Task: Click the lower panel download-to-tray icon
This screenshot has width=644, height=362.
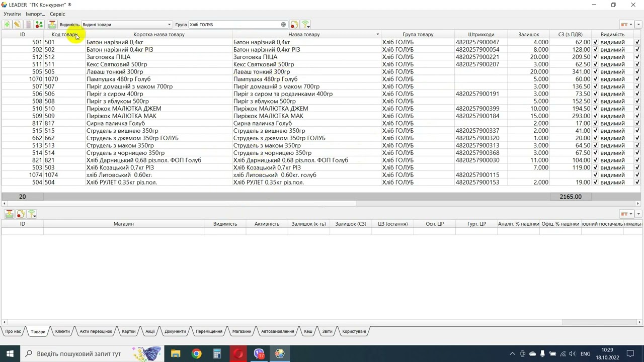Action: click(x=9, y=214)
